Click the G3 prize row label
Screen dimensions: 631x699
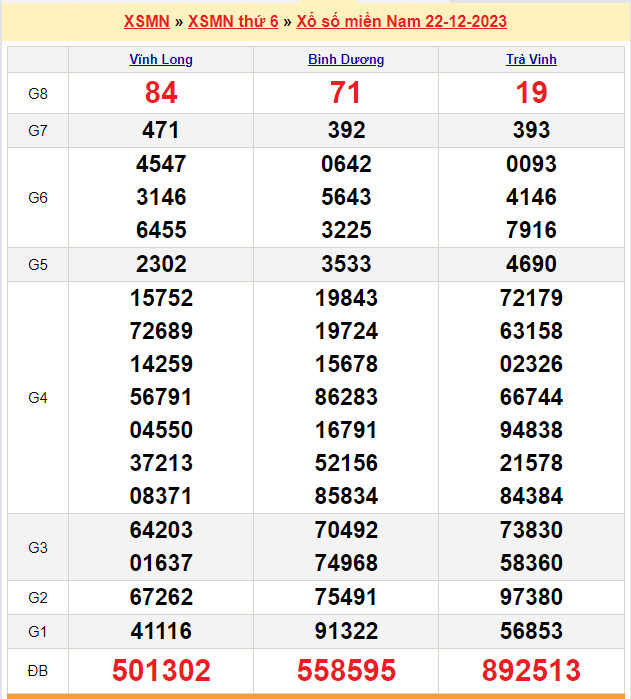[x=38, y=547]
